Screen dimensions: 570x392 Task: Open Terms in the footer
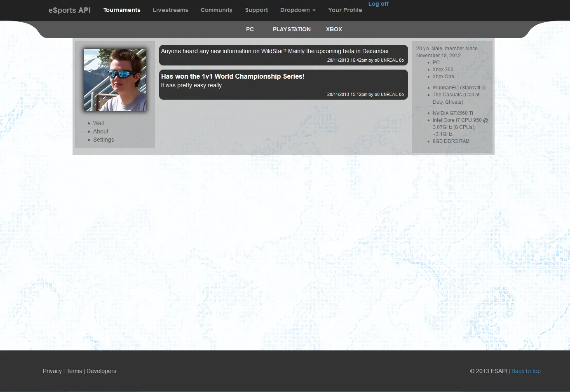point(74,371)
